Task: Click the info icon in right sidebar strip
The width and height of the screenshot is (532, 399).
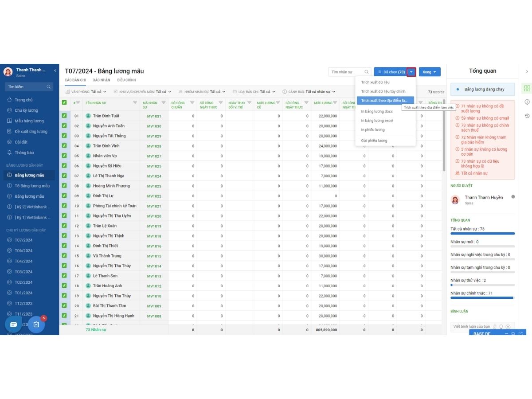Action: click(527, 102)
